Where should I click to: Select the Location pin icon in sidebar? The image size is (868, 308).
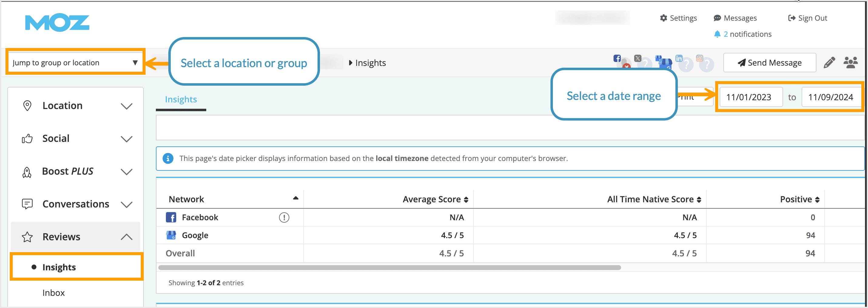tap(28, 105)
